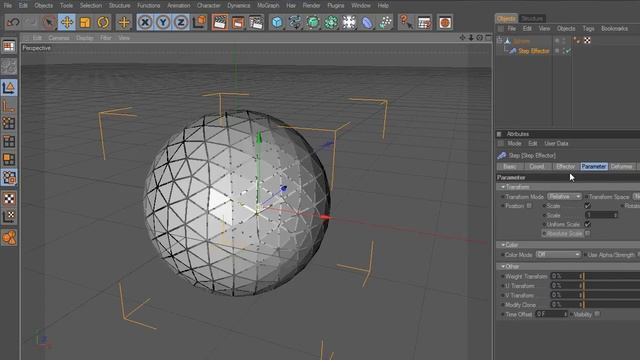Open the MoGraph menu
640x360 pixels.
pos(268,5)
